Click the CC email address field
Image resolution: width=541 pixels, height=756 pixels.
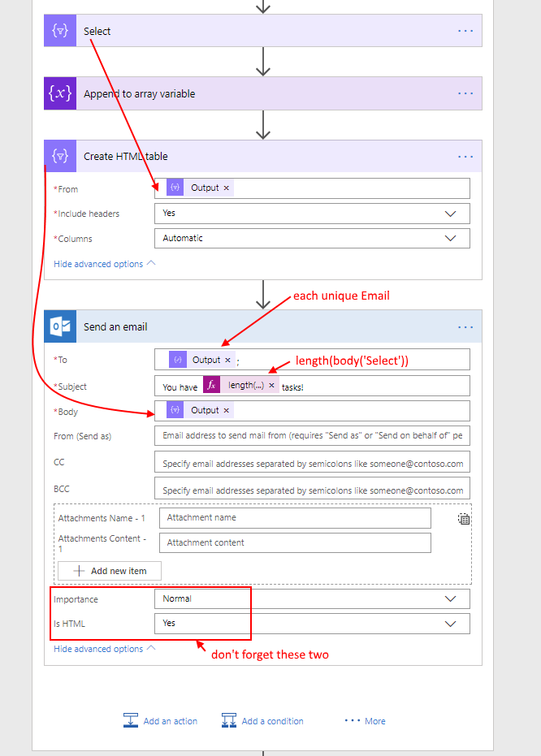point(311,464)
